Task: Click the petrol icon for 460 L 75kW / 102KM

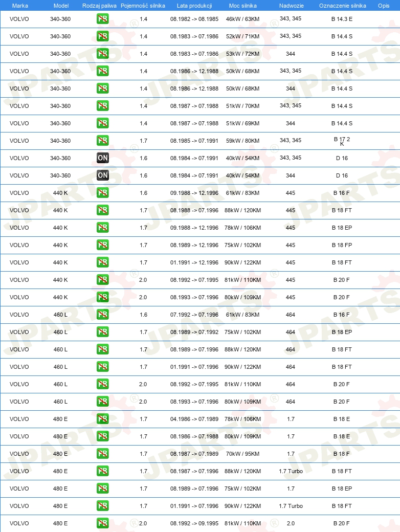Action: point(102,332)
